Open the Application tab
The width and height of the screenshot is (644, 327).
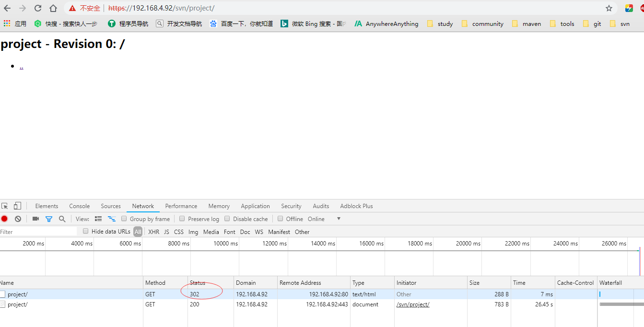[256, 206]
